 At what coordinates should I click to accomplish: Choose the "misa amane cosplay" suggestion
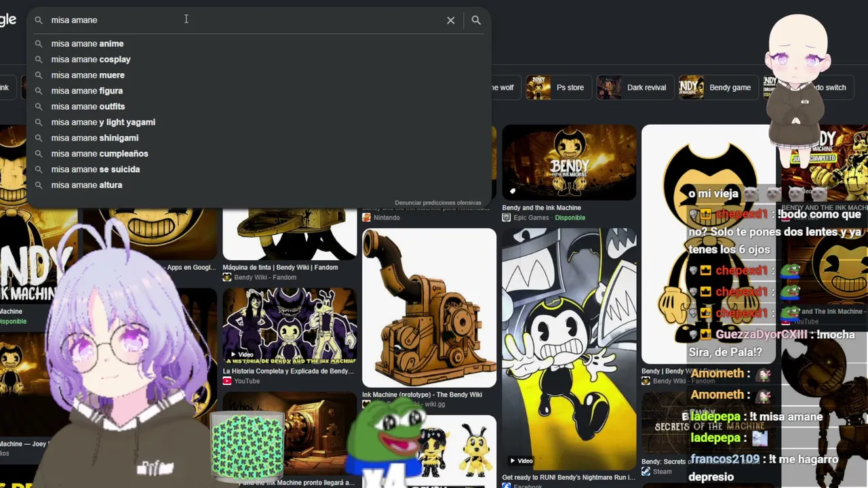[x=258, y=60]
